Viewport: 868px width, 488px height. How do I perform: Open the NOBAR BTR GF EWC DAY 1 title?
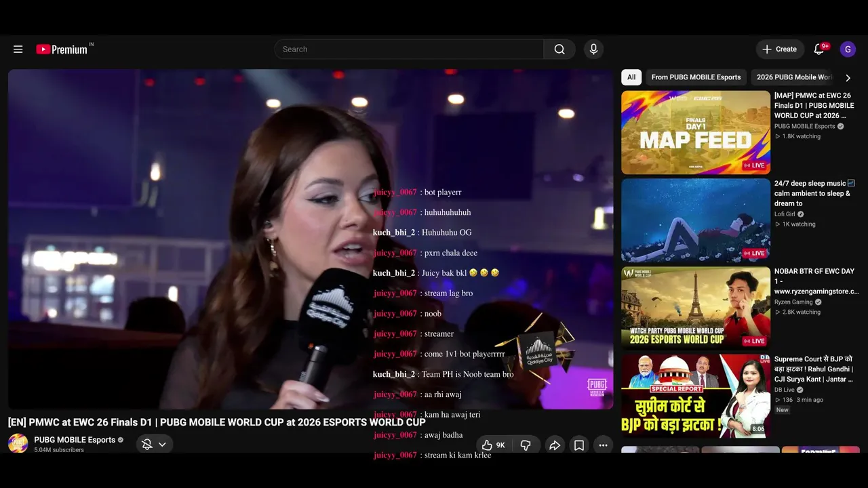click(x=816, y=281)
